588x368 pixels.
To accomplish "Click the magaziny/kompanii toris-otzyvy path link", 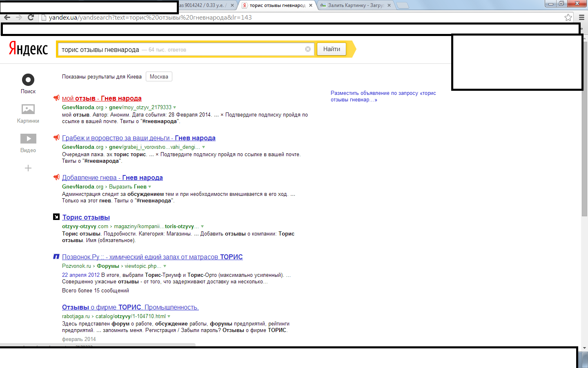I will click(x=156, y=226).
